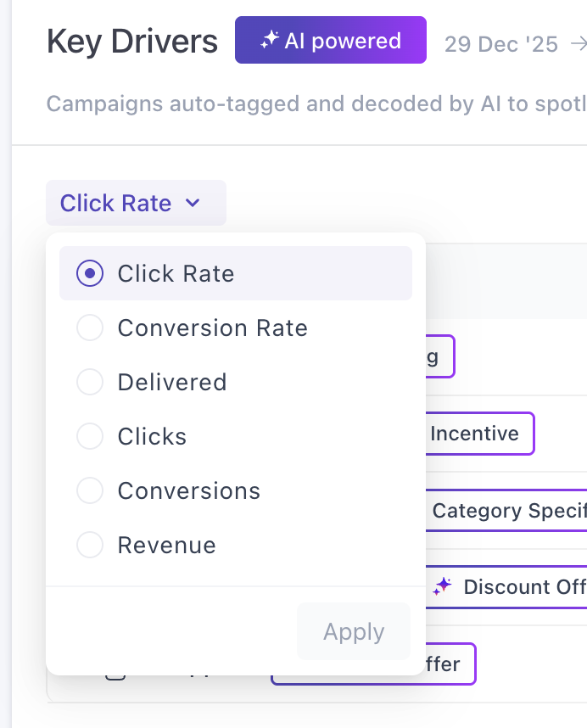Choose Conversions in the metric list

click(90, 490)
